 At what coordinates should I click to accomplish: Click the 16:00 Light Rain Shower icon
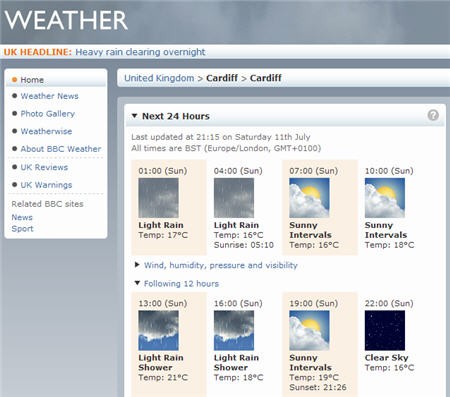coord(234,330)
